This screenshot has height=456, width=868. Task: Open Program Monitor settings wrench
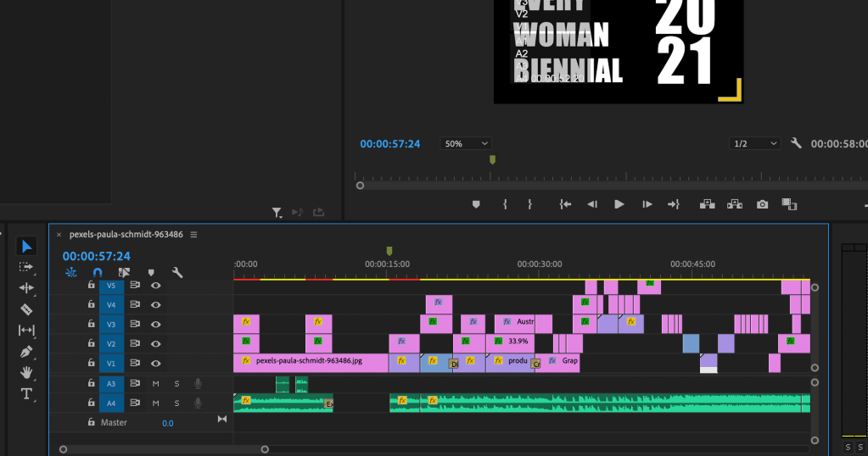(796, 143)
